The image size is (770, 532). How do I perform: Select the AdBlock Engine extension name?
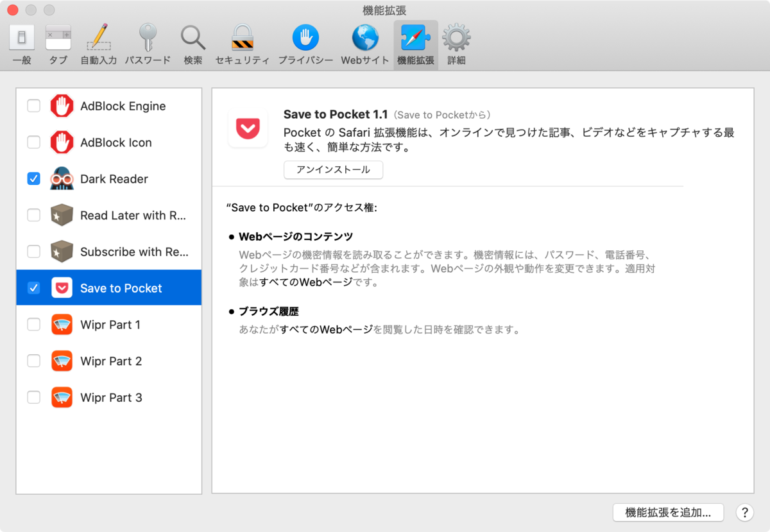123,107
